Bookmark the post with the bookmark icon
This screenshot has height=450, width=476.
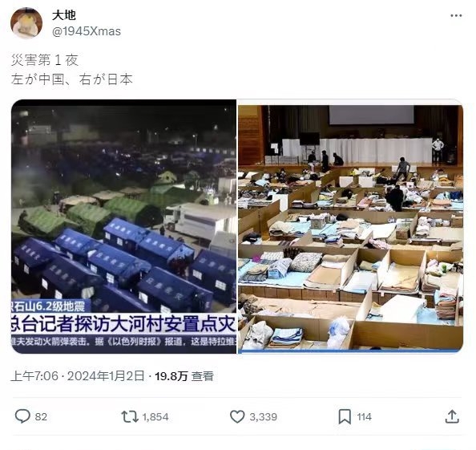coord(345,416)
